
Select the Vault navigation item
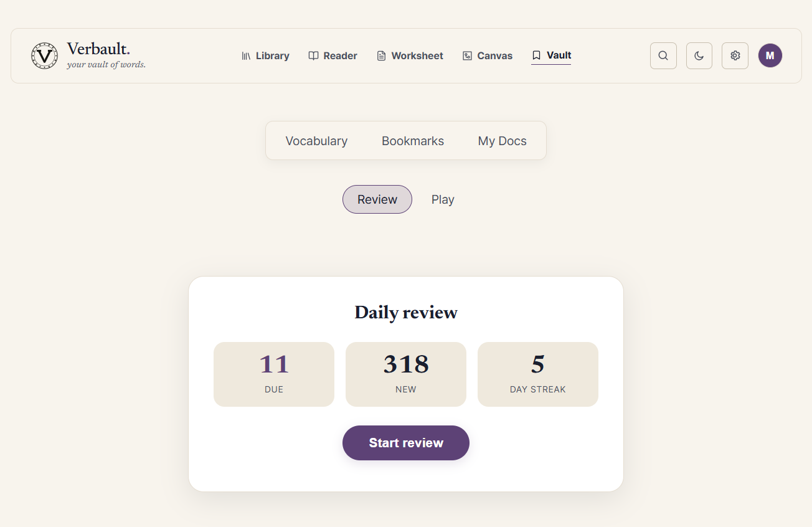pos(551,55)
